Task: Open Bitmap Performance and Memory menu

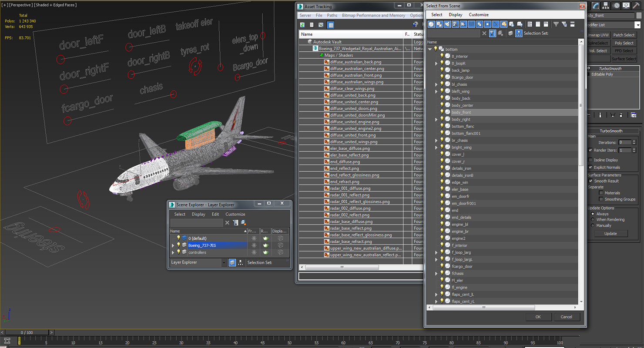Action: (x=373, y=15)
